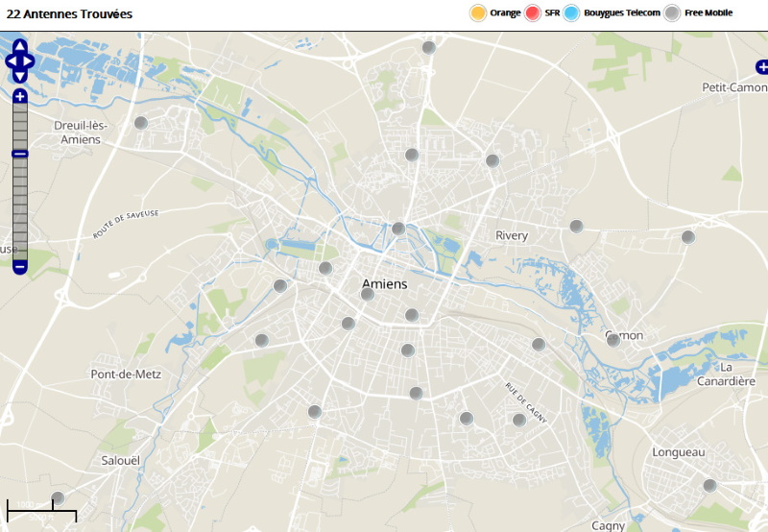Click the antenna marker beside Camon label
Screen dimensions: 768x532
click(x=613, y=340)
